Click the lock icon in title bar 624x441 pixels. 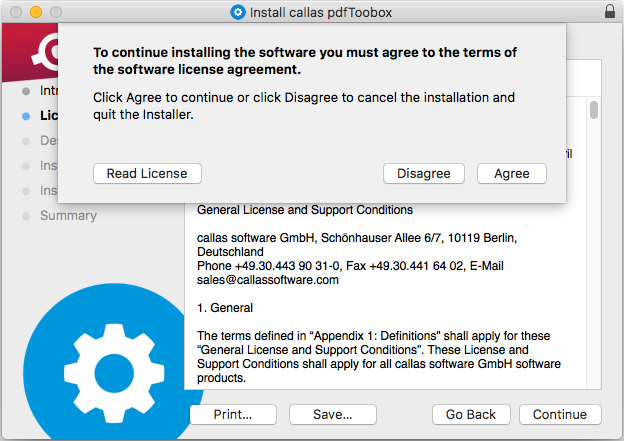tap(610, 12)
